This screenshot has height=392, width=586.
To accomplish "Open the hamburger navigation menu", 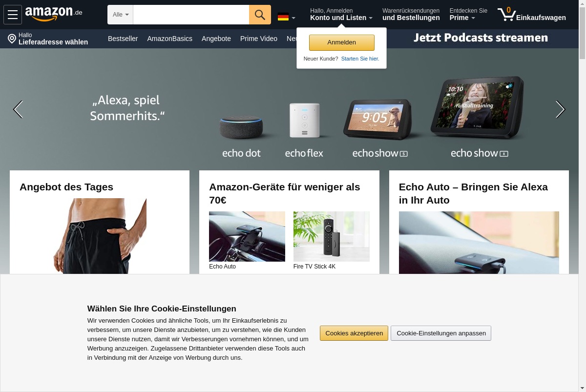I will coord(13,15).
